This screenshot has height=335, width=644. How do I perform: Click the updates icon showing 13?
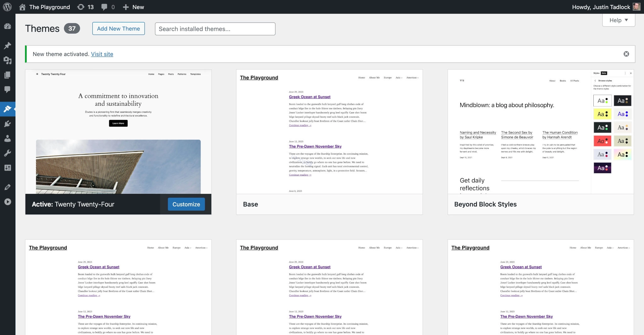(x=86, y=7)
